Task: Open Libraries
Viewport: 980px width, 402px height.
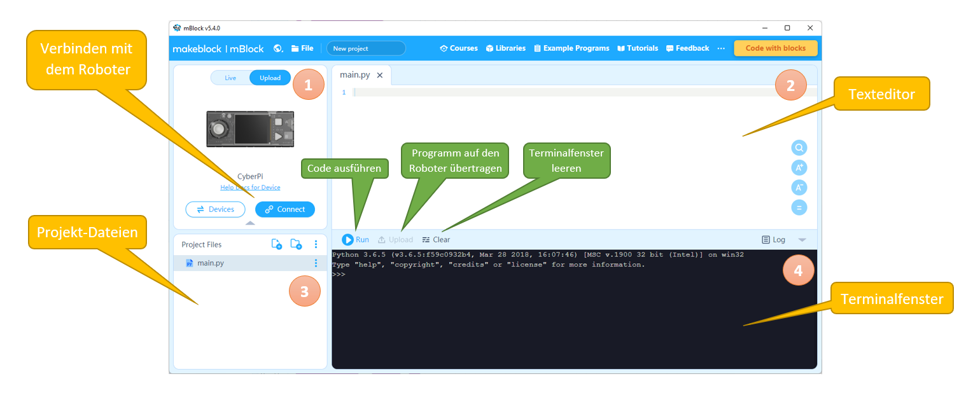Action: [506, 48]
